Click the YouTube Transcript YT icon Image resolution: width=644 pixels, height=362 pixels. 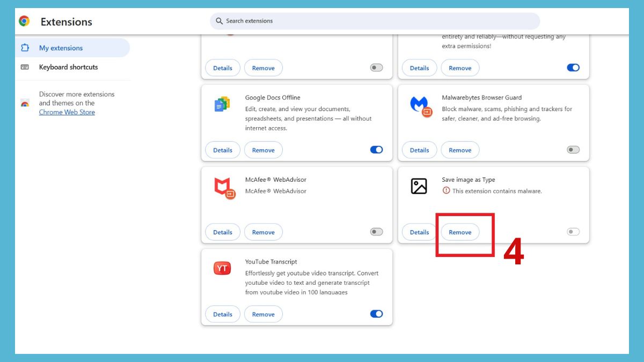point(222,268)
